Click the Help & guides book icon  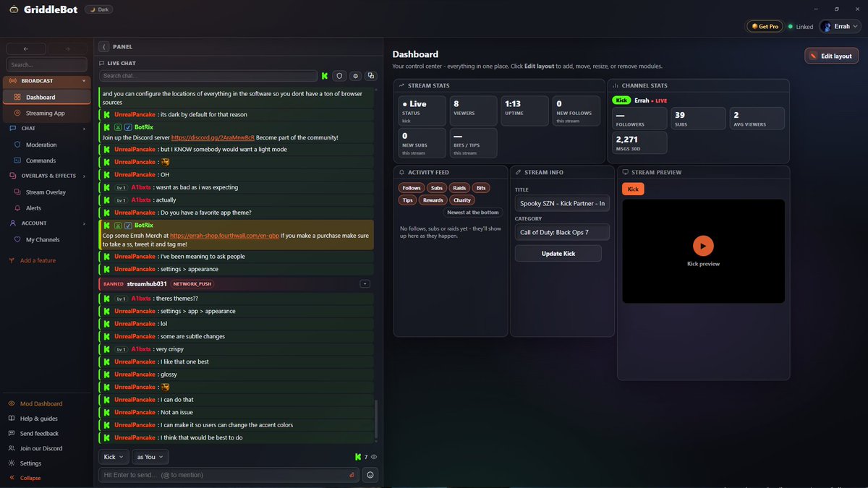point(12,419)
